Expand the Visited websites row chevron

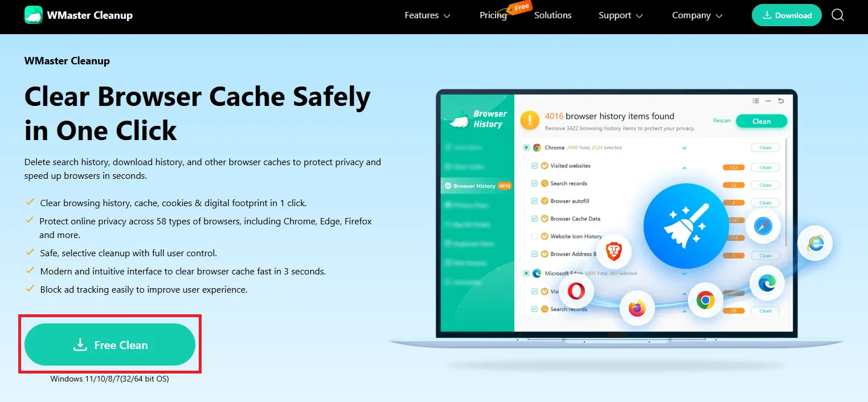click(684, 168)
